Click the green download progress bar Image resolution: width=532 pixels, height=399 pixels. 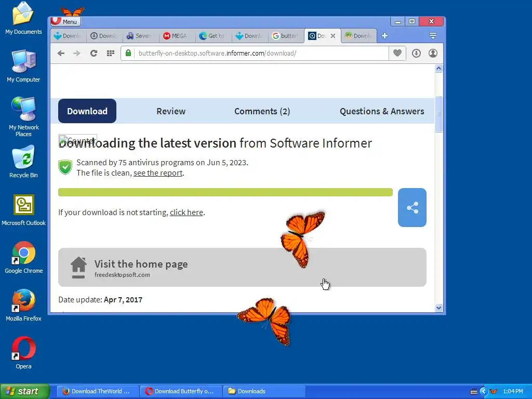pyautogui.click(x=225, y=192)
